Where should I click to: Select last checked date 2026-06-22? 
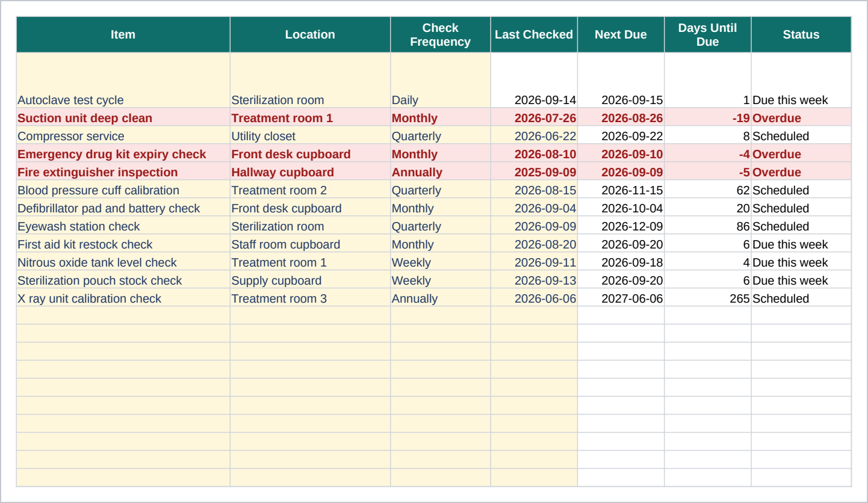pos(534,135)
